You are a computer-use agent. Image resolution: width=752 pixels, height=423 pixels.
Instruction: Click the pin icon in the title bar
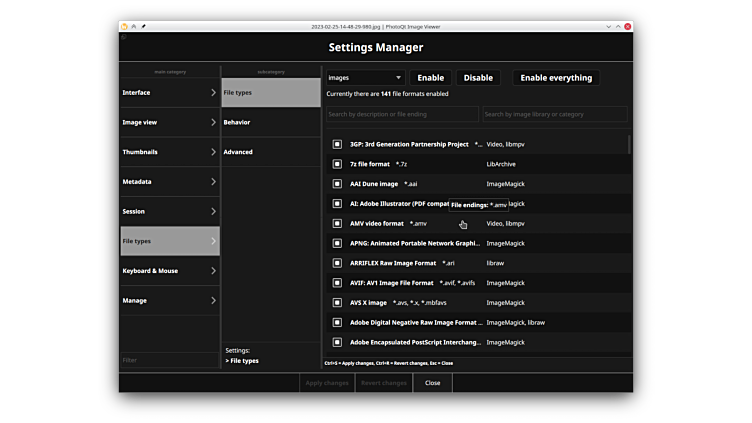[x=143, y=26]
